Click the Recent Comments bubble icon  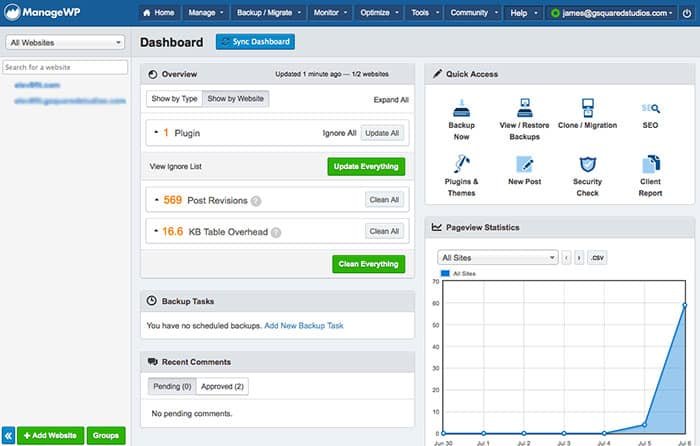(153, 362)
